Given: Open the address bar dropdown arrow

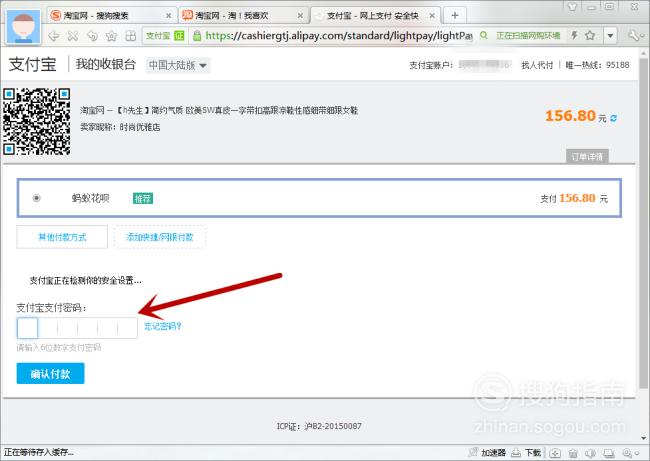Looking at the screenshot, I should coord(610,36).
